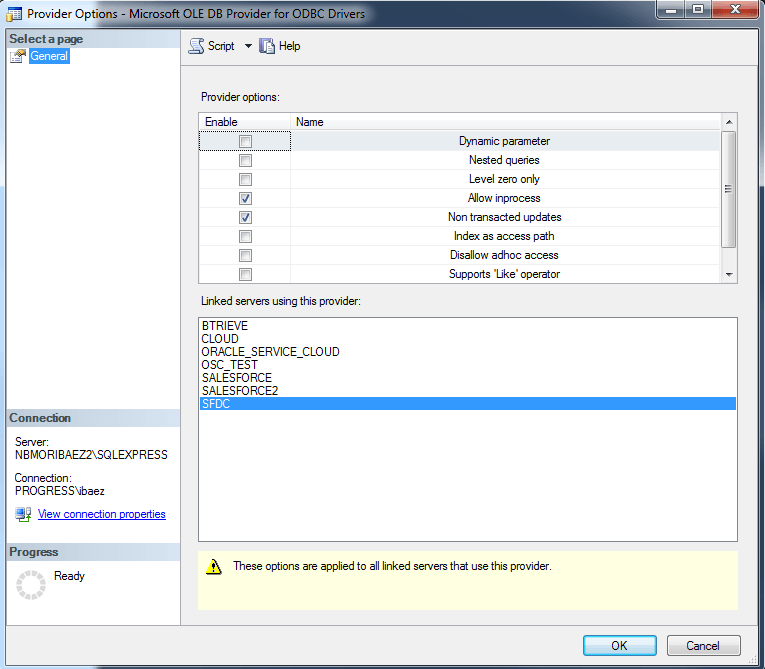
Task: Click the Script toolbar icon
Action: coord(196,46)
